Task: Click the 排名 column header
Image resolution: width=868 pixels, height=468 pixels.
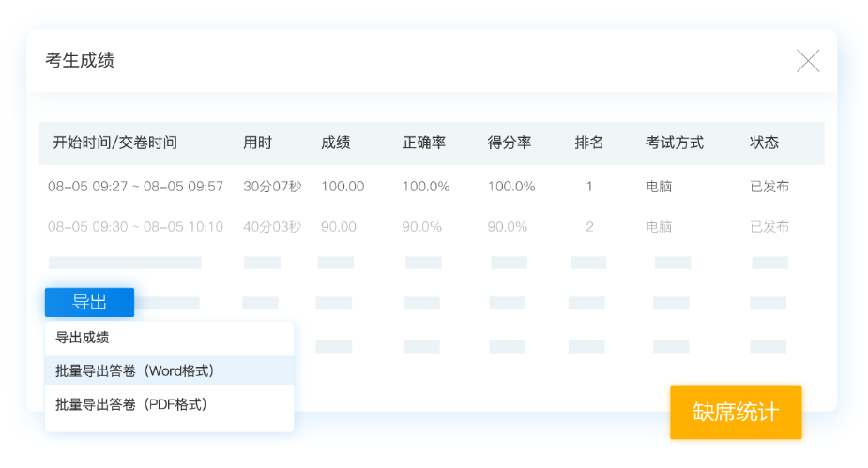Action: coord(589,143)
